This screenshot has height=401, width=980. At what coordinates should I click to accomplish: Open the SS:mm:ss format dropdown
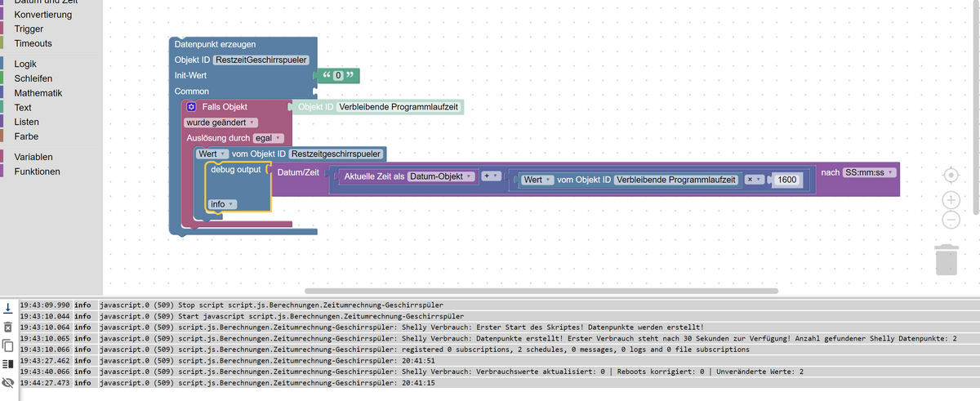(870, 172)
